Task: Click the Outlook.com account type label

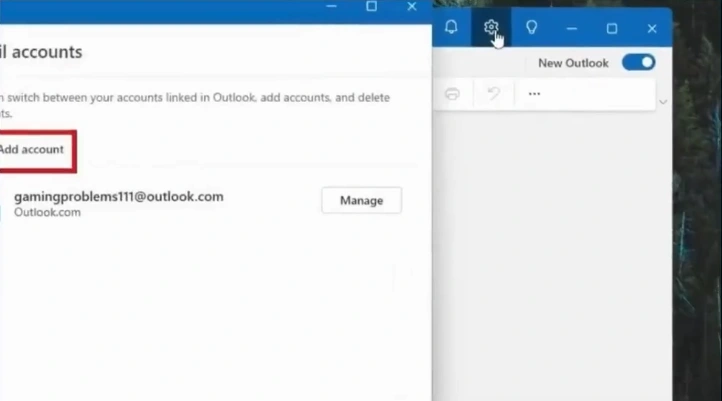Action: (47, 212)
